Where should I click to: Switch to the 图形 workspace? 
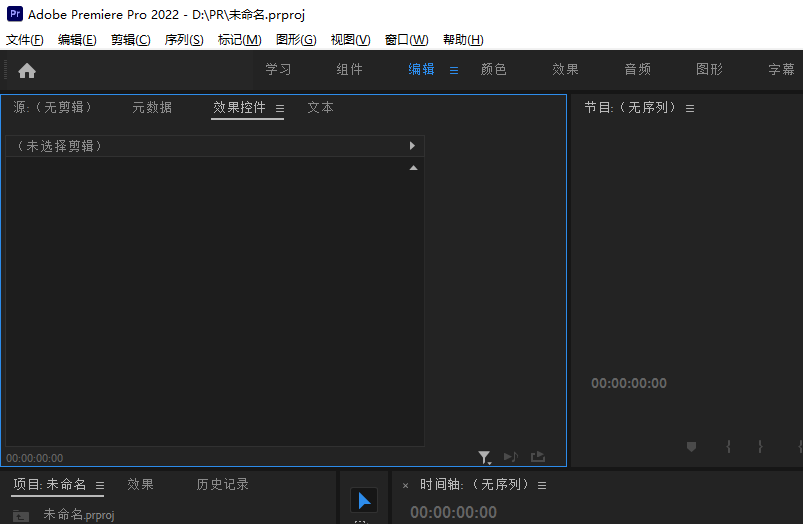click(x=709, y=70)
